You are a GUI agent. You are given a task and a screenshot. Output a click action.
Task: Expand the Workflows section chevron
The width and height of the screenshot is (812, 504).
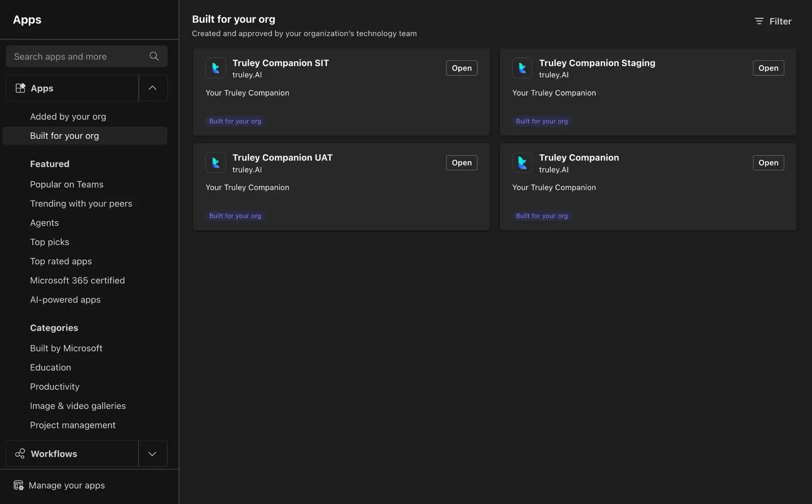click(x=152, y=453)
